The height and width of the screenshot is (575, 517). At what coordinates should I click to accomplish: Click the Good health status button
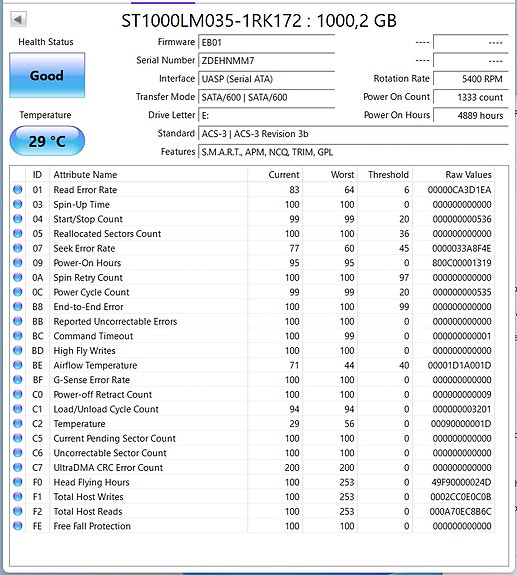47,75
